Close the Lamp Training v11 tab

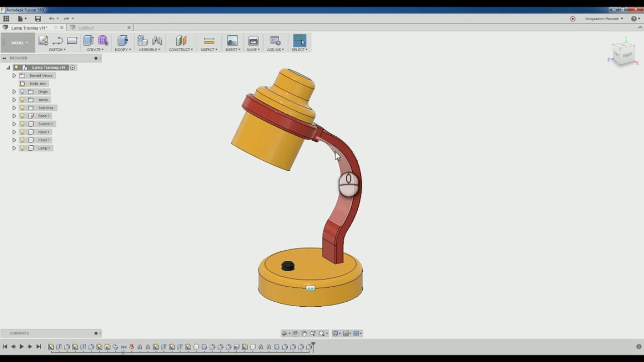(x=62, y=28)
